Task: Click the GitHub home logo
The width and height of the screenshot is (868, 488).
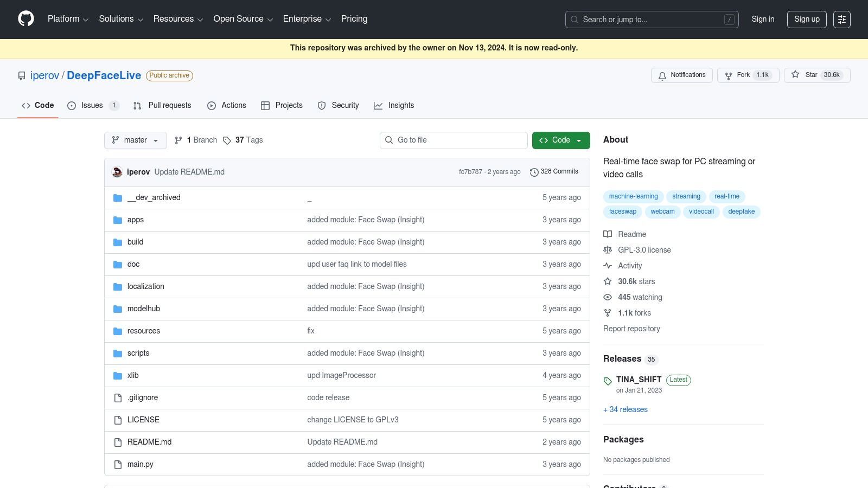Action: point(25,19)
